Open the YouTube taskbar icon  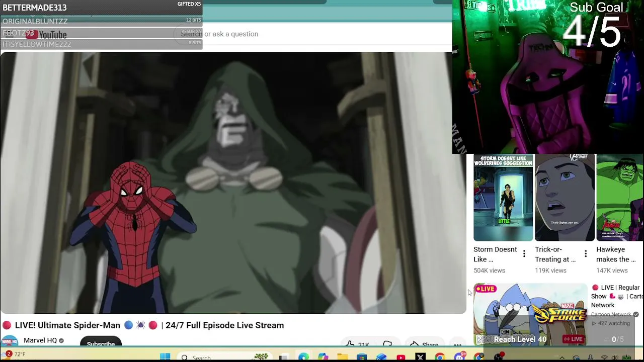[x=401, y=357]
